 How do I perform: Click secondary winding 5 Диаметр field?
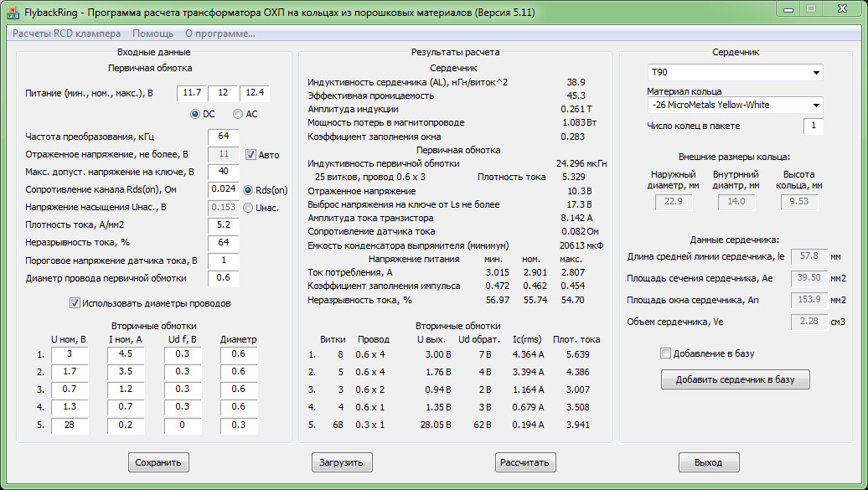(x=239, y=426)
